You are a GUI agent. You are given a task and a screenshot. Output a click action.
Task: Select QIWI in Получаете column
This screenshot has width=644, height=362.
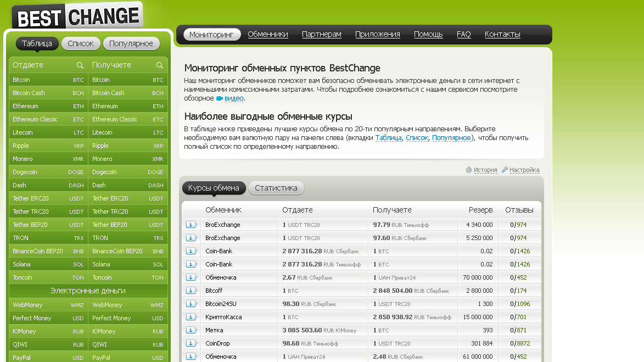click(128, 344)
